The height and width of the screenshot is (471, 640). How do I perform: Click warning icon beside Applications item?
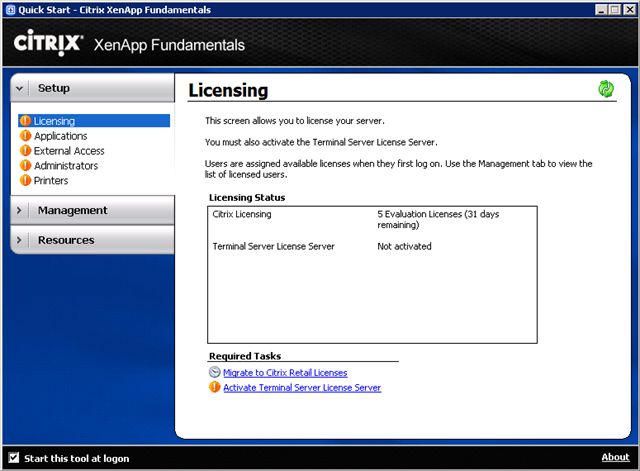[25, 136]
